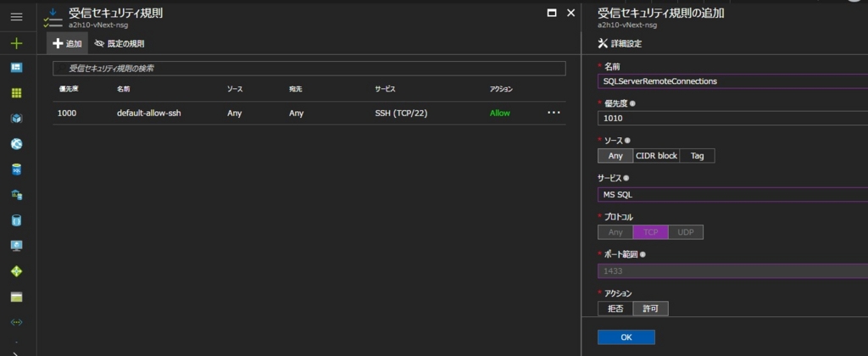The height and width of the screenshot is (356, 868).
Task: Click info icon next to ポート範囲
Action: click(643, 254)
